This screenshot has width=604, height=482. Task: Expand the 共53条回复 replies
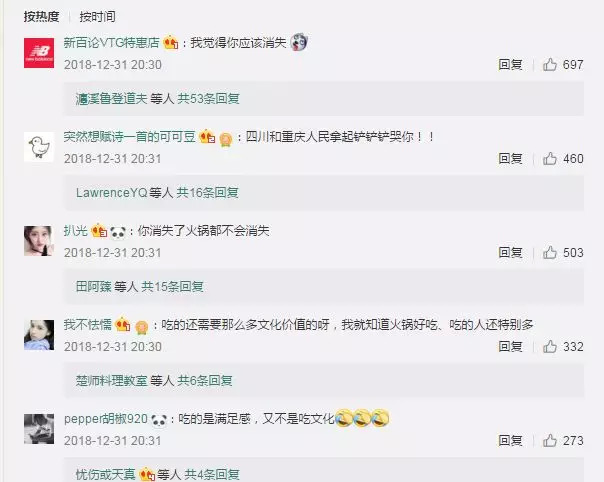pos(208,99)
